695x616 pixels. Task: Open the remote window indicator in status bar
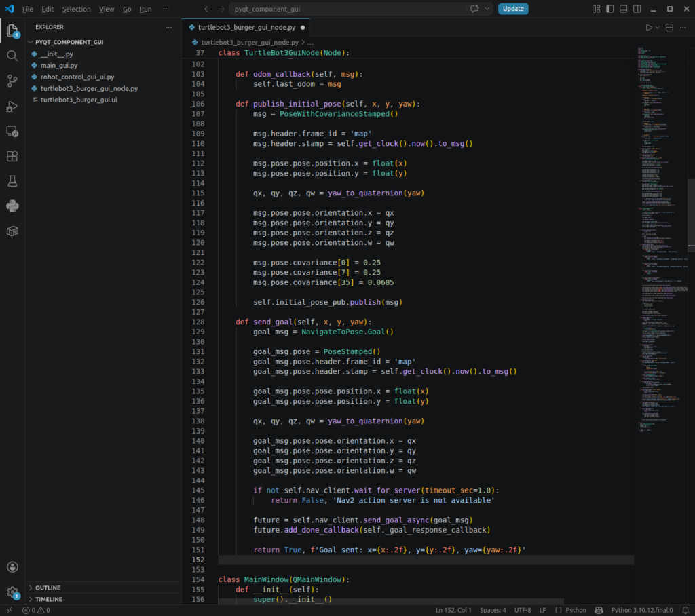point(10,611)
